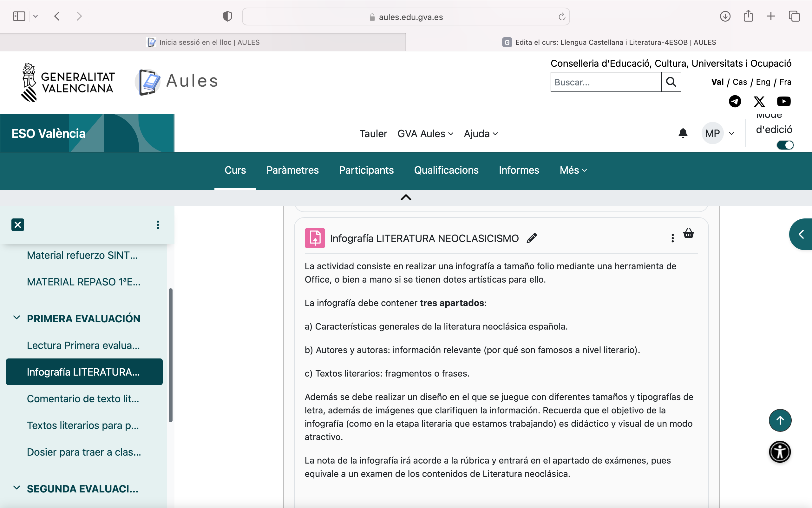
Task: Focus the Safari address bar
Action: [406, 17]
